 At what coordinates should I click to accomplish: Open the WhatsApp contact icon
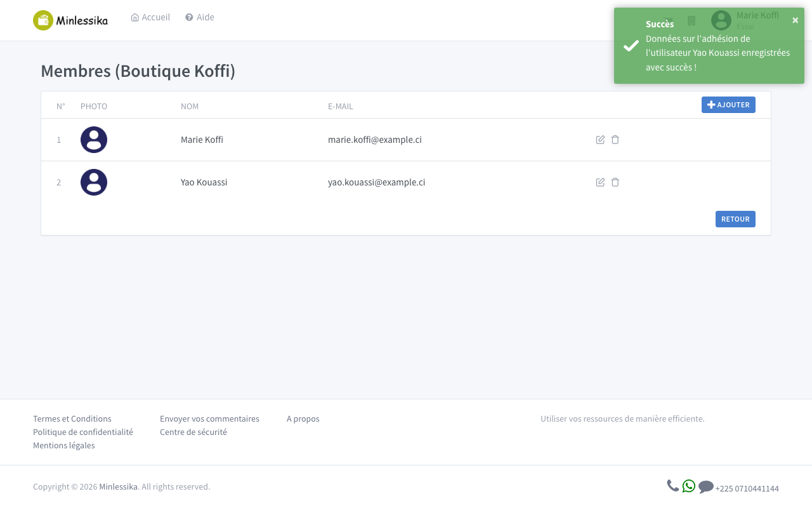[689, 486]
